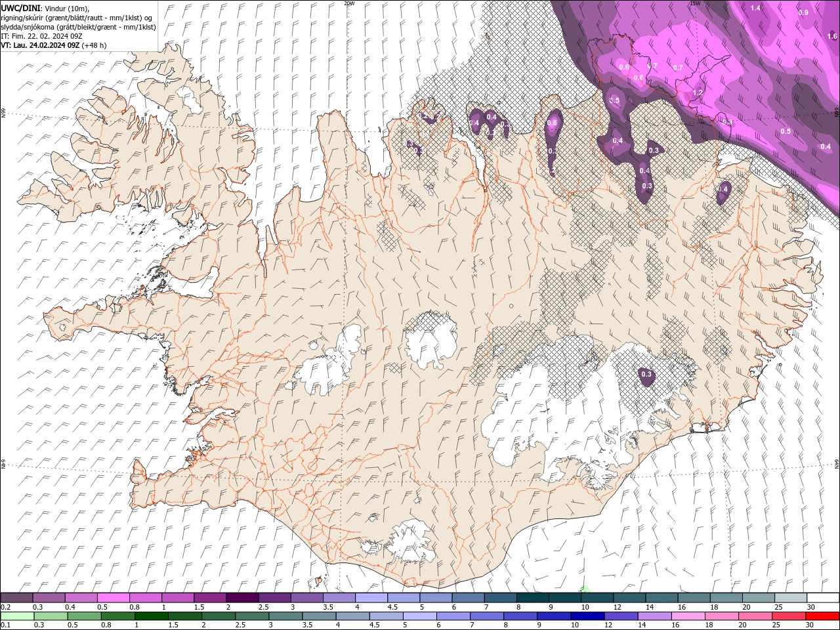Select the '1.4' precipitation value on the map
840x630 pixels.
(x=755, y=8)
